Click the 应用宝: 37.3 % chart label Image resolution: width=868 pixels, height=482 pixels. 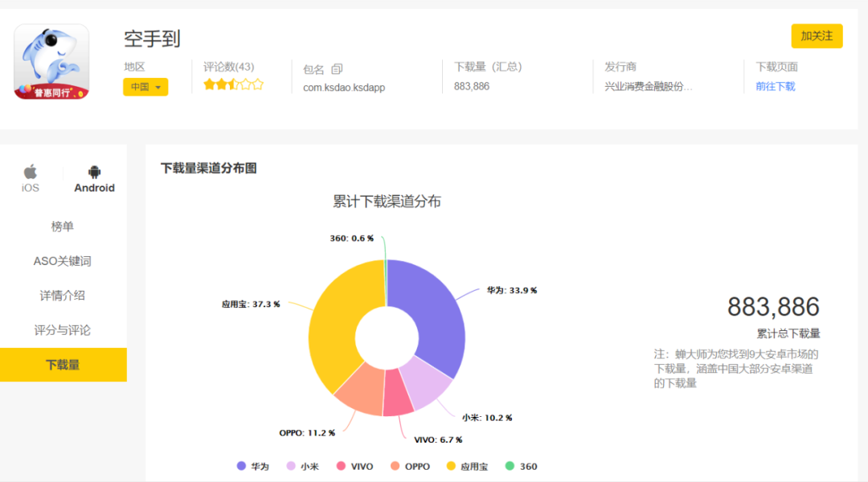click(x=251, y=304)
